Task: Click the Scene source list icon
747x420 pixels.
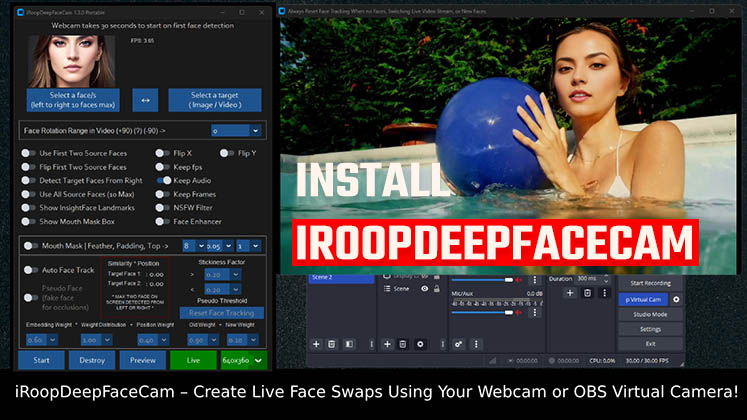Action: (387, 289)
